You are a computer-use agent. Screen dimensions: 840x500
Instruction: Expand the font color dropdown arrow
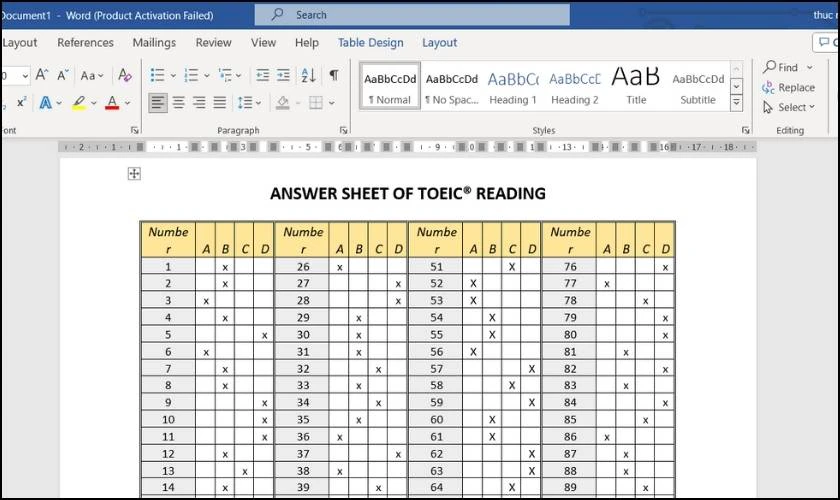[x=128, y=102]
